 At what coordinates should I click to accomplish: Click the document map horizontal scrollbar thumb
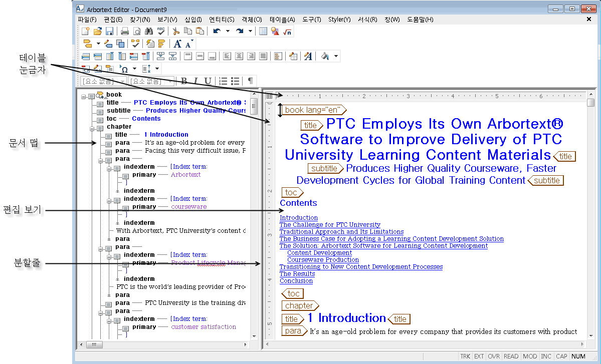pyautogui.click(x=94, y=344)
